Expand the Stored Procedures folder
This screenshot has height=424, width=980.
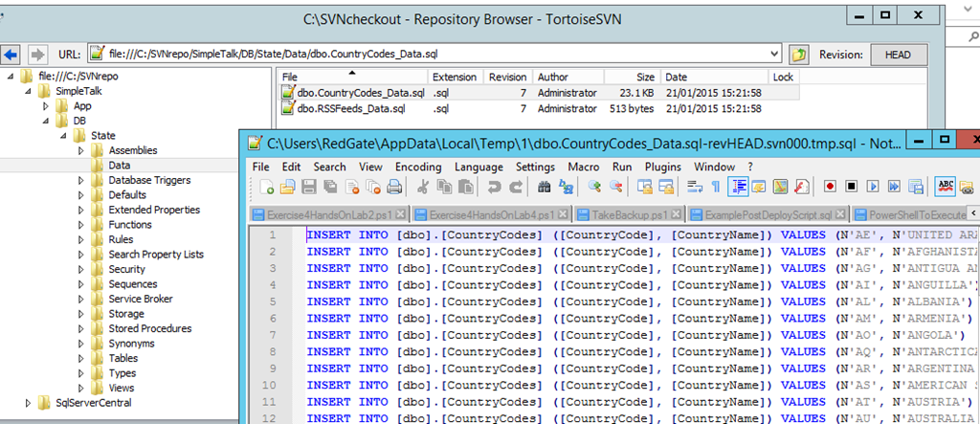pyautogui.click(x=81, y=329)
